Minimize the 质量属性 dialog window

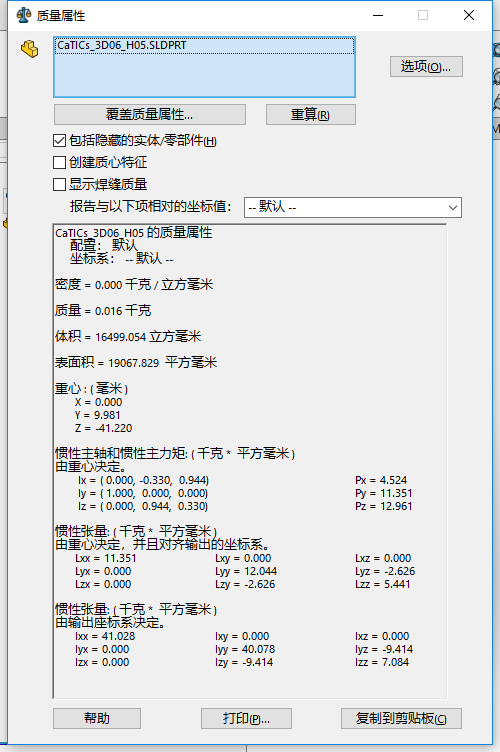coord(378,15)
